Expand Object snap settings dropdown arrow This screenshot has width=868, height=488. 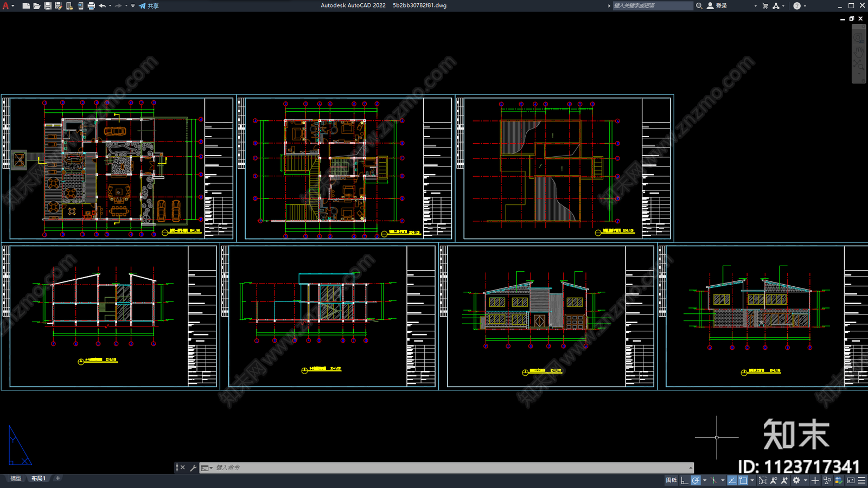(752, 480)
